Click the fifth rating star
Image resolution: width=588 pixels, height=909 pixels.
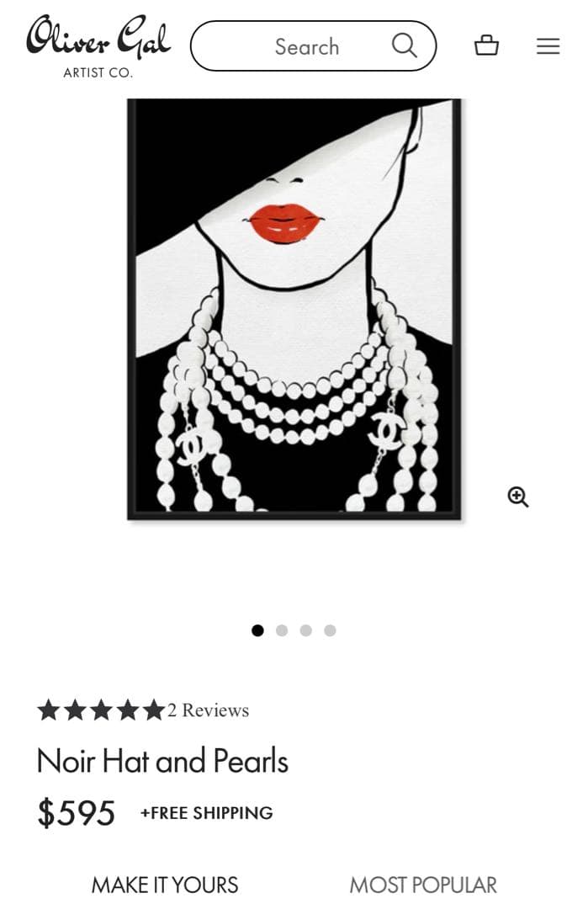pyautogui.click(x=153, y=710)
